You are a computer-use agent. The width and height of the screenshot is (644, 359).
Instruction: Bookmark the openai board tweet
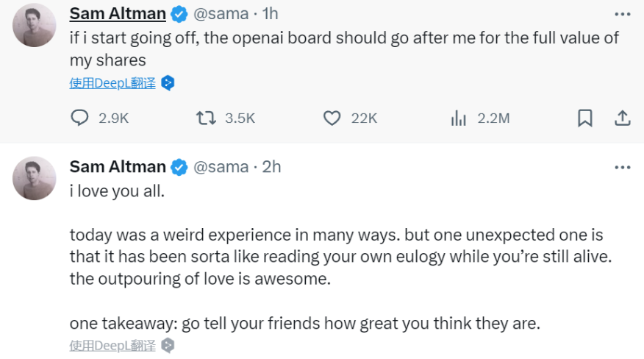coord(584,118)
